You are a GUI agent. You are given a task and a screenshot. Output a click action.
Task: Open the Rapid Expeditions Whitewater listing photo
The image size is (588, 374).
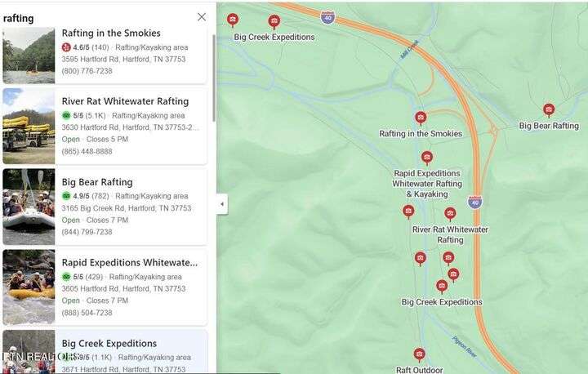[x=29, y=287]
